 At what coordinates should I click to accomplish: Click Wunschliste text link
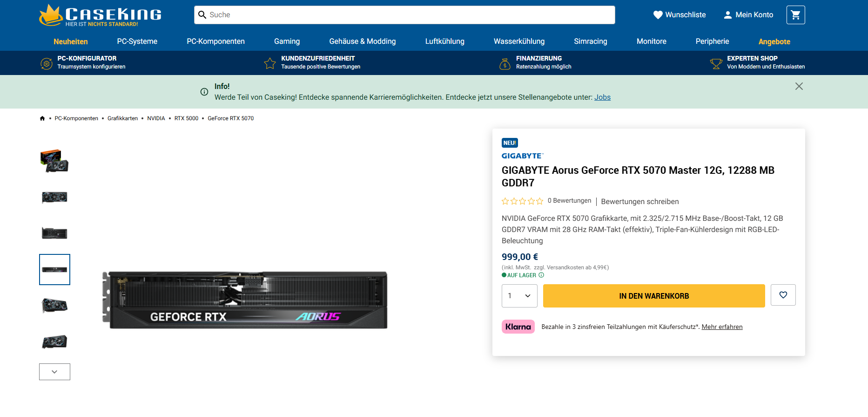click(686, 15)
